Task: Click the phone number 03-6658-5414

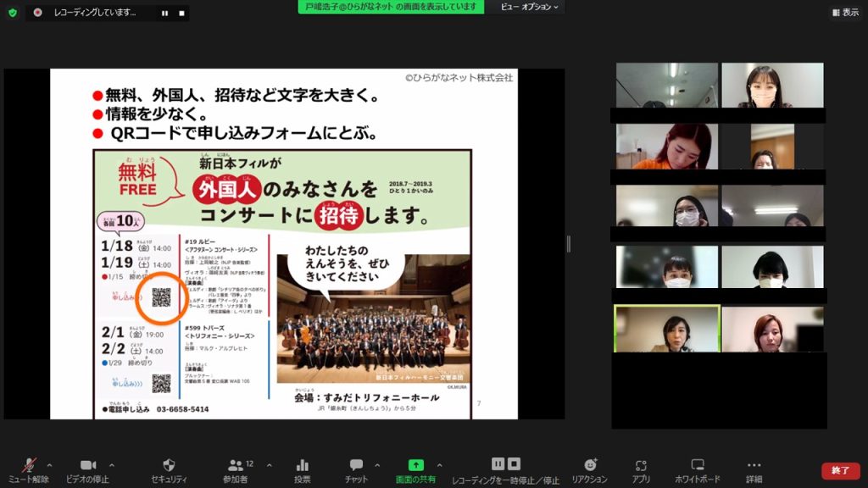Action: 183,409
